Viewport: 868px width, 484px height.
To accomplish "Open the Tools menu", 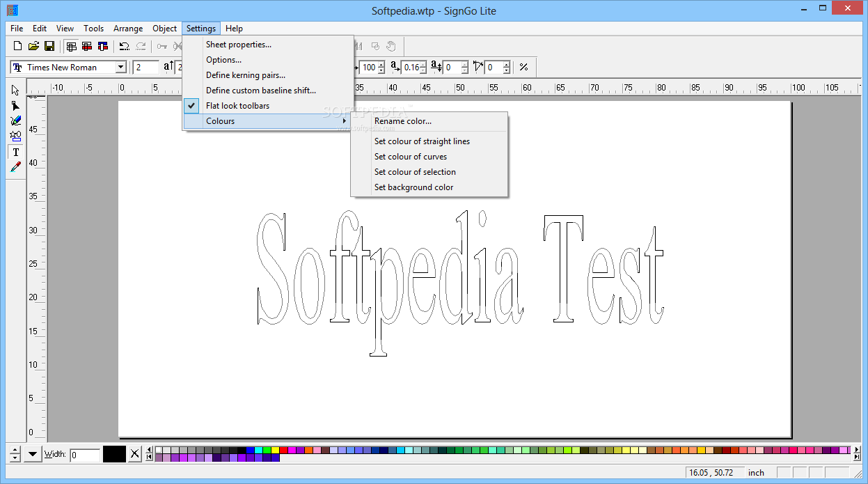I will click(x=93, y=29).
